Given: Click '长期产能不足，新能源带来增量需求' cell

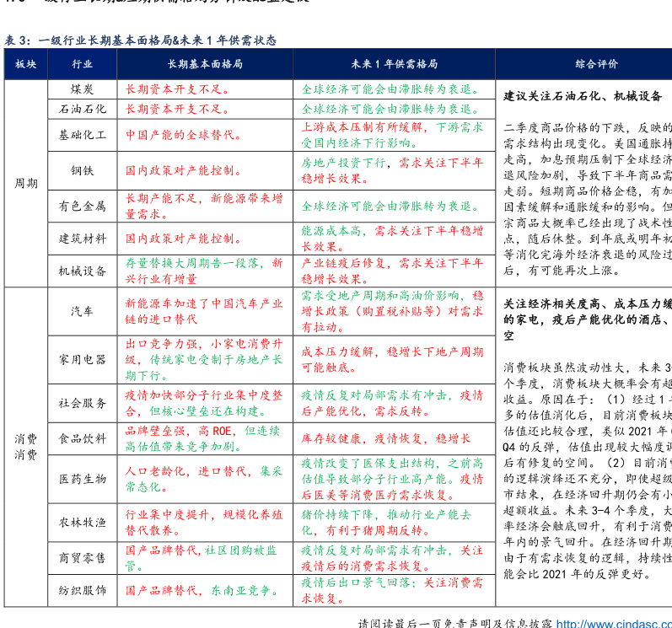Looking at the screenshot, I should tap(204, 206).
